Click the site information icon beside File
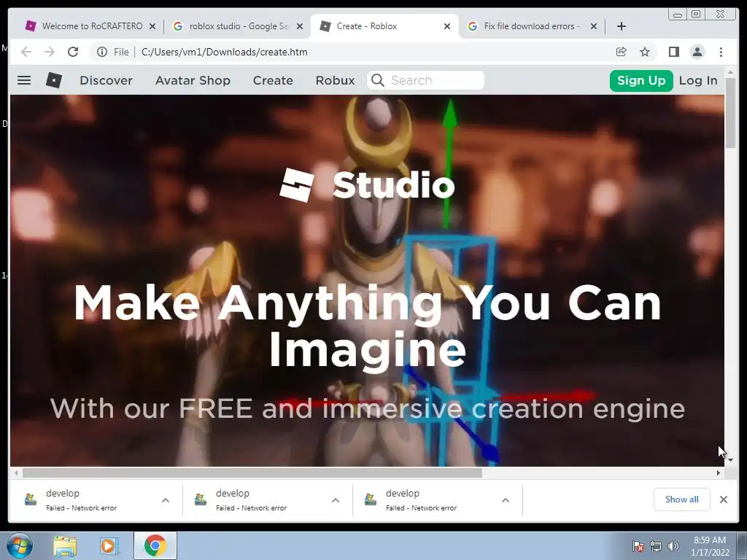The width and height of the screenshot is (747, 560). [102, 52]
